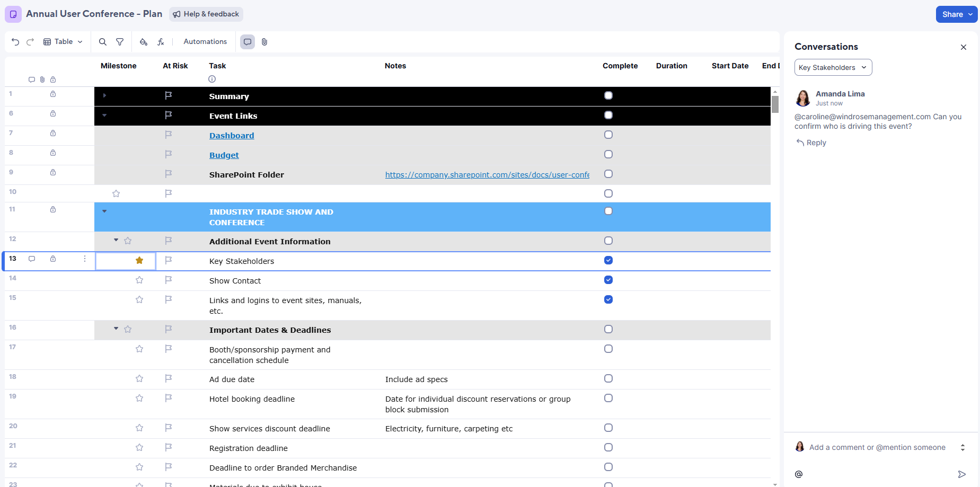
Task: Check Complete box for Ad due date
Action: pos(608,378)
